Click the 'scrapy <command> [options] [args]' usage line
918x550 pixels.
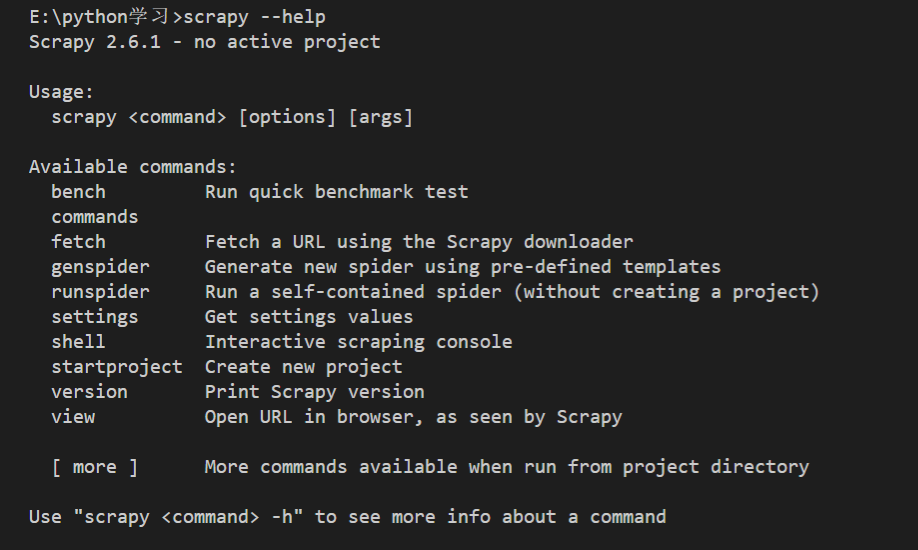[x=232, y=117]
